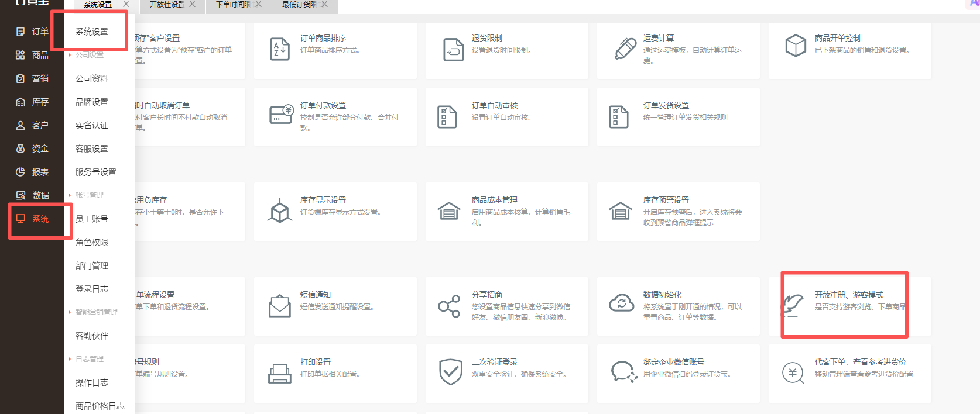
Task: Open the 报表 sidebar icon
Action: [20, 172]
